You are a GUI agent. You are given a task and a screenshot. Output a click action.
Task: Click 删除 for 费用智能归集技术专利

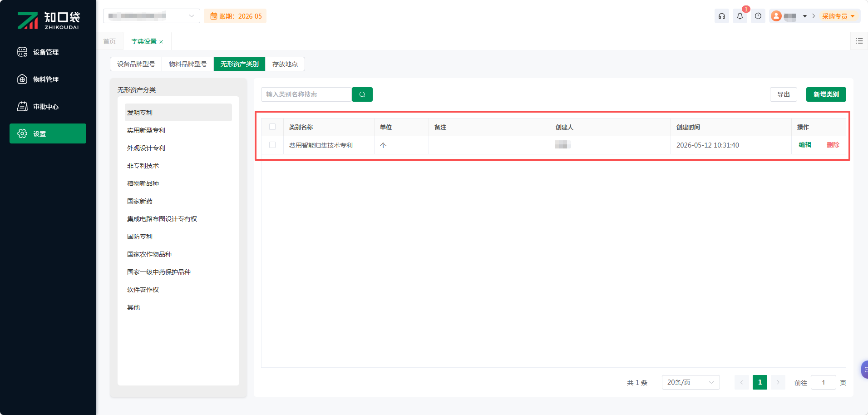click(x=833, y=145)
